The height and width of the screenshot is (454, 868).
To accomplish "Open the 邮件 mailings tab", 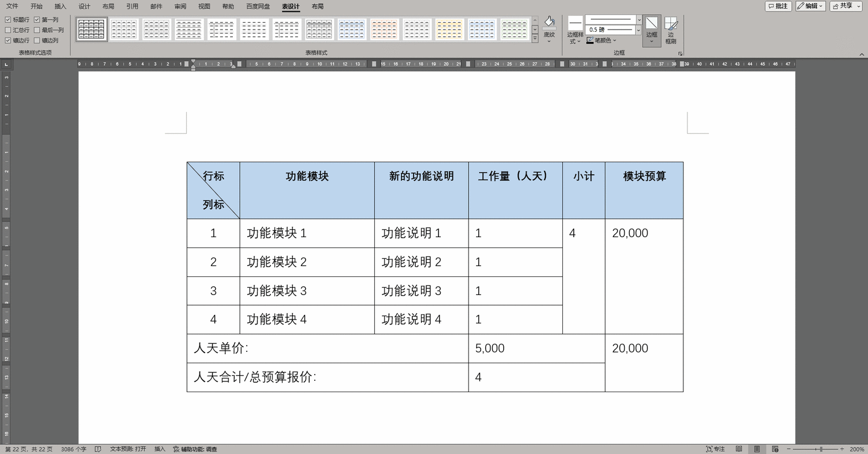I will (x=156, y=6).
